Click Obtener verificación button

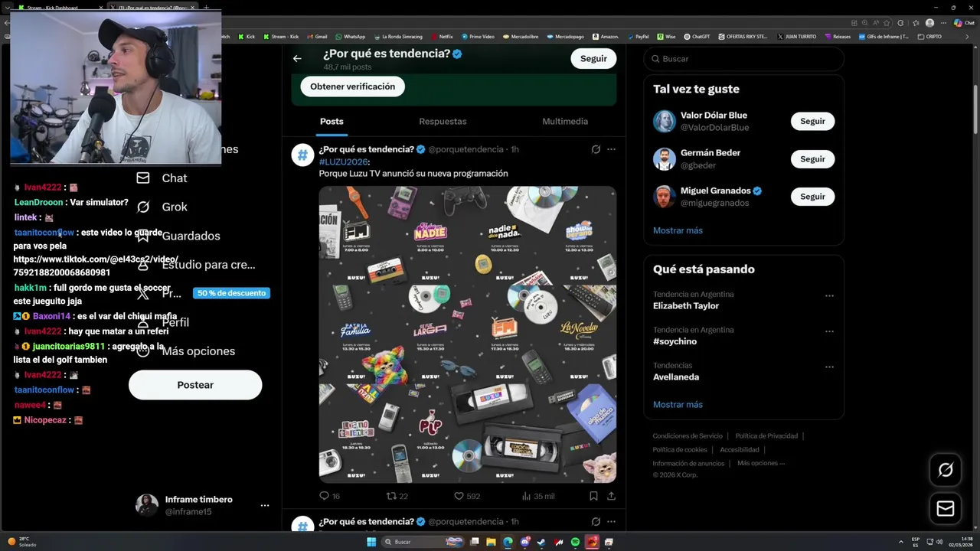click(x=352, y=86)
